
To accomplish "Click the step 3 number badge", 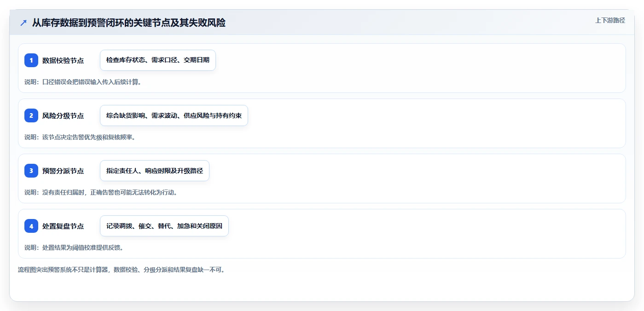I will (31, 171).
